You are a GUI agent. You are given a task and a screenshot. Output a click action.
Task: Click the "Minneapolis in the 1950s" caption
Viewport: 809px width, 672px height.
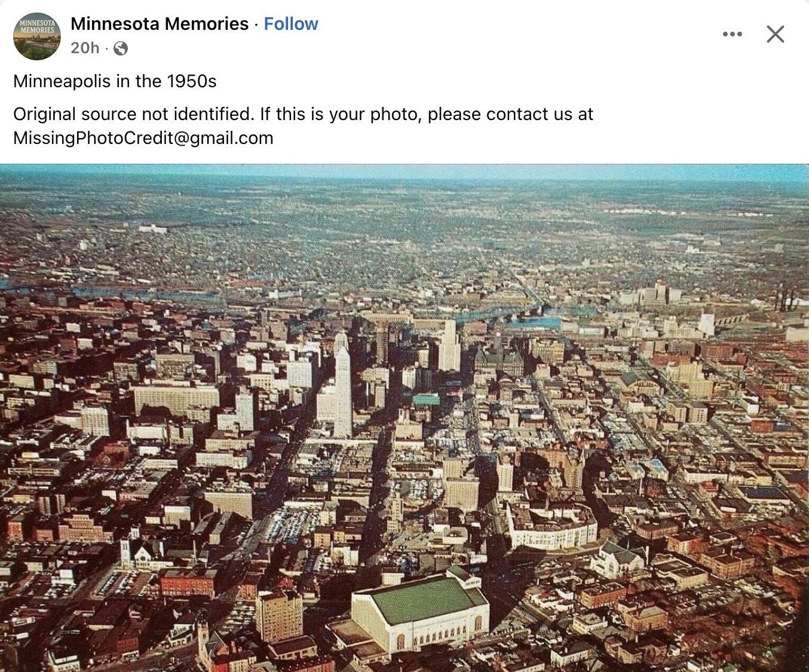(115, 81)
